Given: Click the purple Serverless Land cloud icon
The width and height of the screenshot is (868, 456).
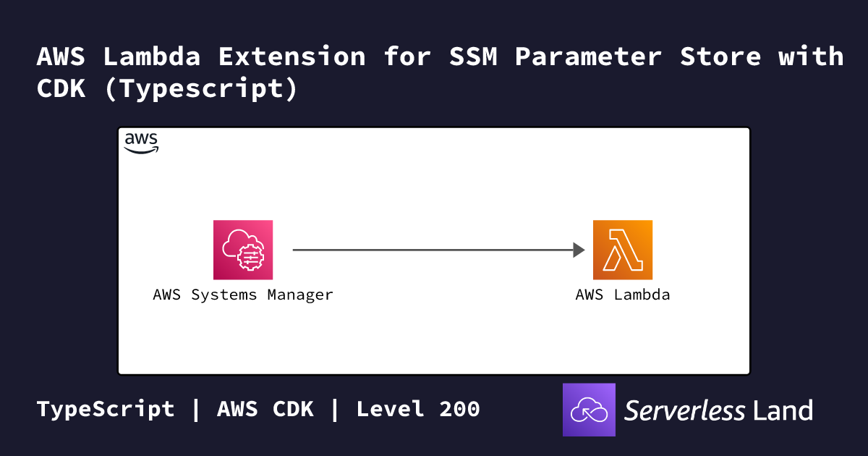Looking at the screenshot, I should (589, 410).
